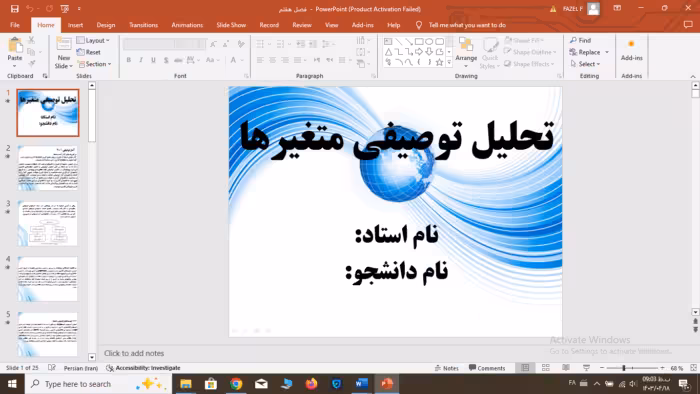
Task: Open the Change Case Aa dropdown
Action: point(212,60)
